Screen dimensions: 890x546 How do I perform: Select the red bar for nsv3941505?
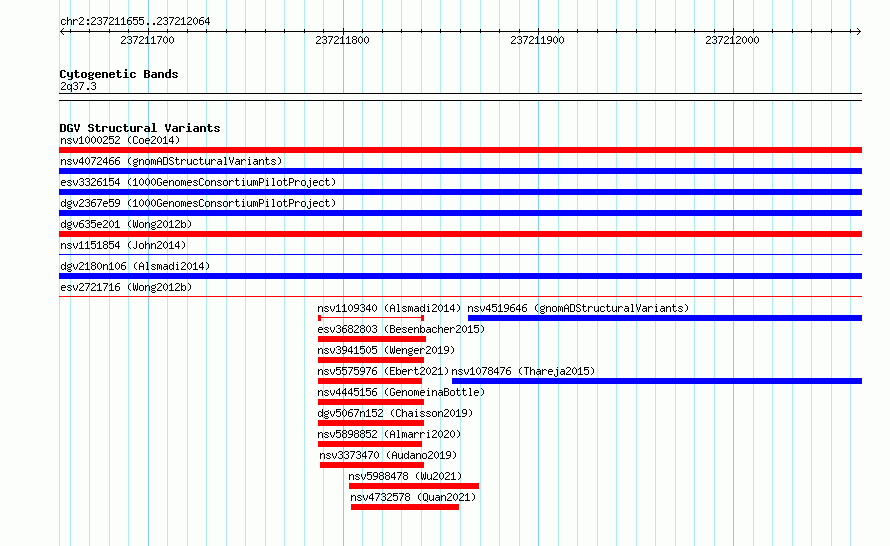pyautogui.click(x=371, y=360)
